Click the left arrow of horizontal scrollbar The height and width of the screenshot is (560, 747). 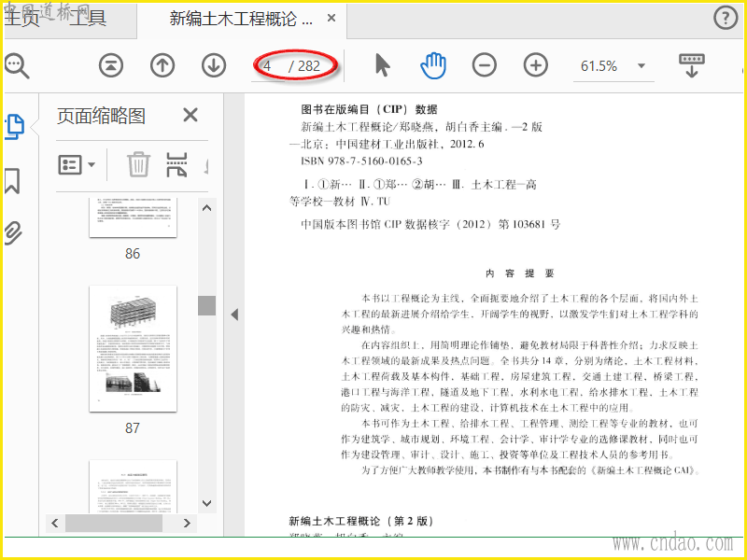[55, 523]
